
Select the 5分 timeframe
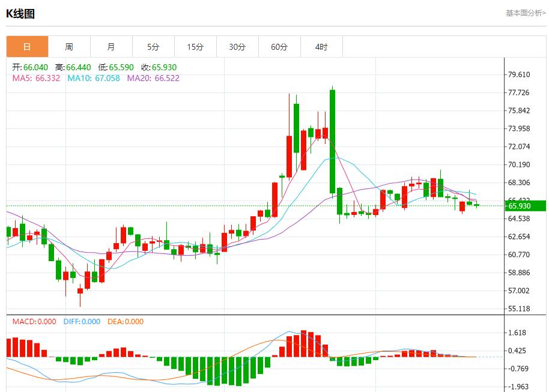[x=153, y=46]
